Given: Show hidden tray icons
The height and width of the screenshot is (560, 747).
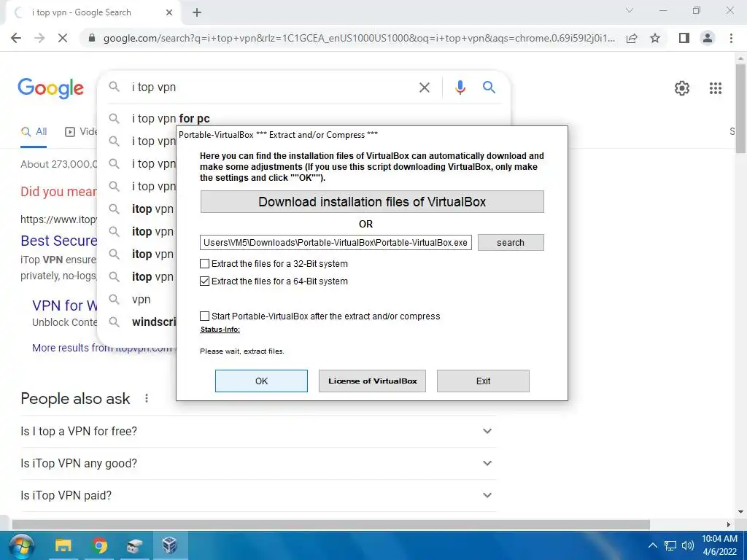Looking at the screenshot, I should (653, 545).
